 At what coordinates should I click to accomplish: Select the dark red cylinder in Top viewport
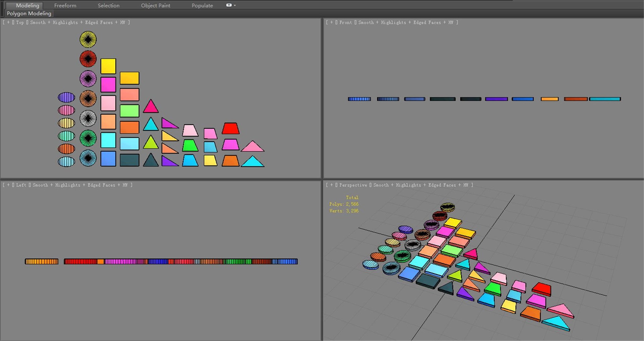[88, 59]
